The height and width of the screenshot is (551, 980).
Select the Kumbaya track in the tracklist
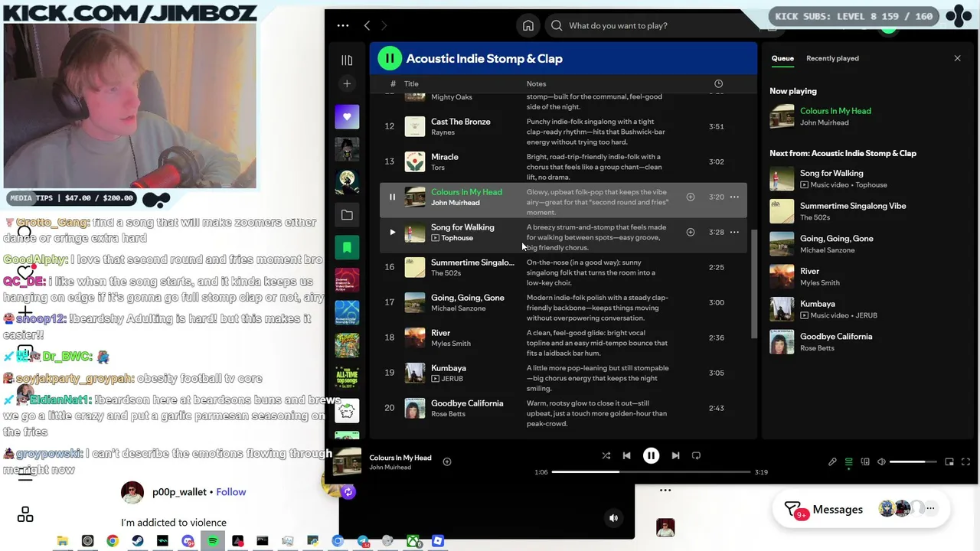coord(448,368)
